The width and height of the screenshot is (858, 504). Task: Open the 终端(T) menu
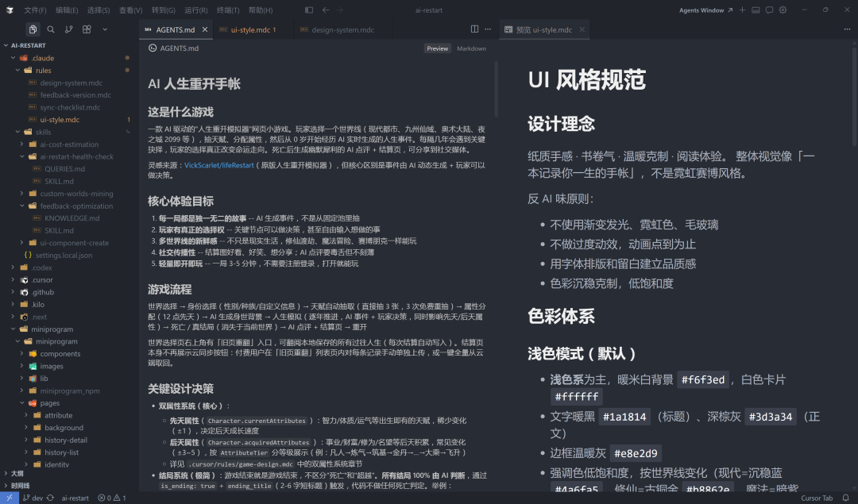pos(228,10)
